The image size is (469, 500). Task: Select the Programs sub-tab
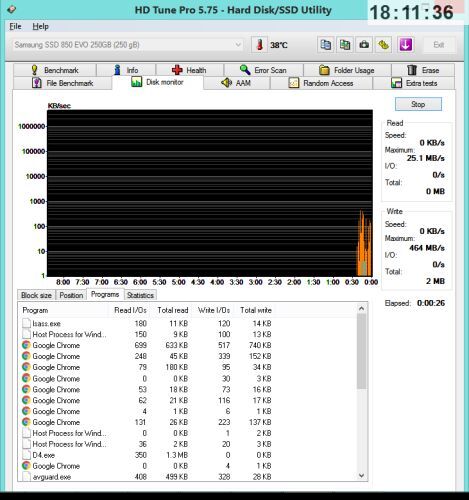pyautogui.click(x=105, y=294)
